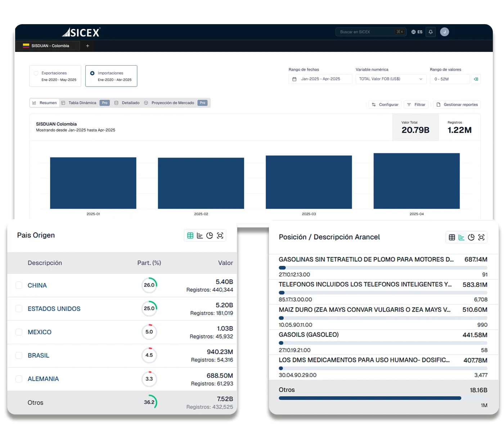Click the Otros 18.16B progress bar

(383, 398)
